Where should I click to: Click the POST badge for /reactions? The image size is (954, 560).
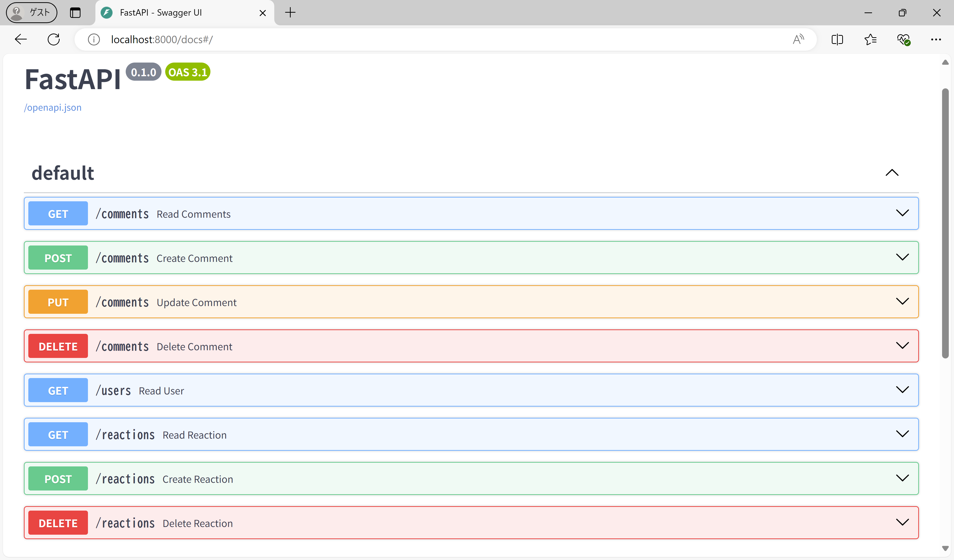pyautogui.click(x=58, y=479)
